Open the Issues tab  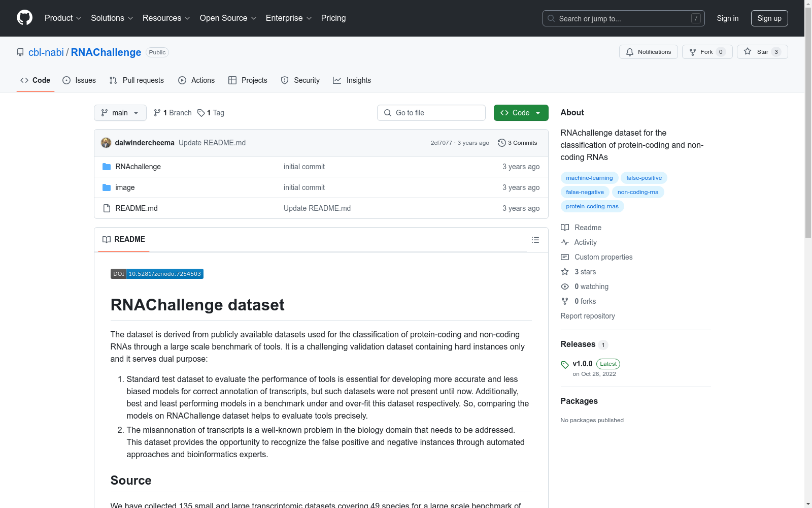pos(79,80)
